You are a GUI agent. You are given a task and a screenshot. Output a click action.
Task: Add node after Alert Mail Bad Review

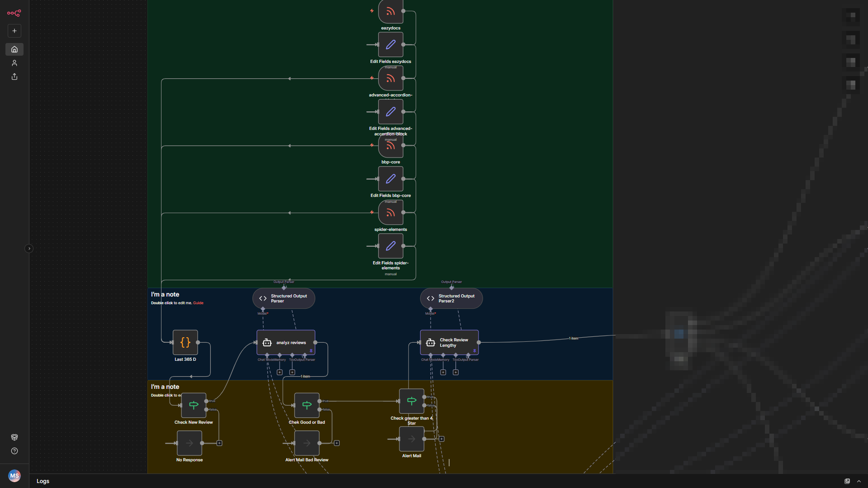point(337,443)
